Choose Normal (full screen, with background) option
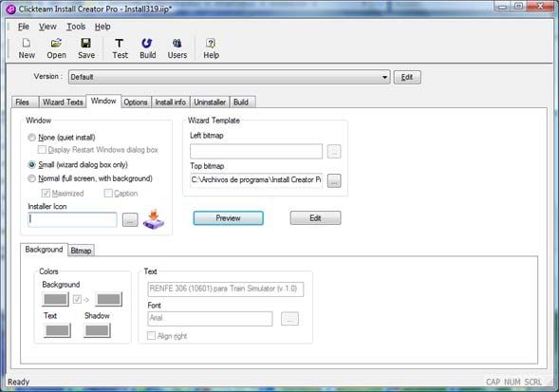The width and height of the screenshot is (559, 392). 31,178
